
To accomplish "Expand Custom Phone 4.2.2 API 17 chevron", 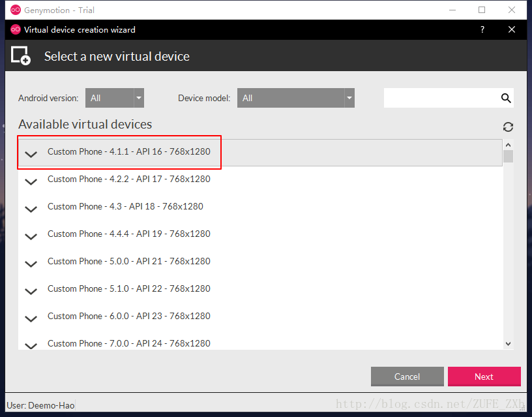I will tap(31, 182).
